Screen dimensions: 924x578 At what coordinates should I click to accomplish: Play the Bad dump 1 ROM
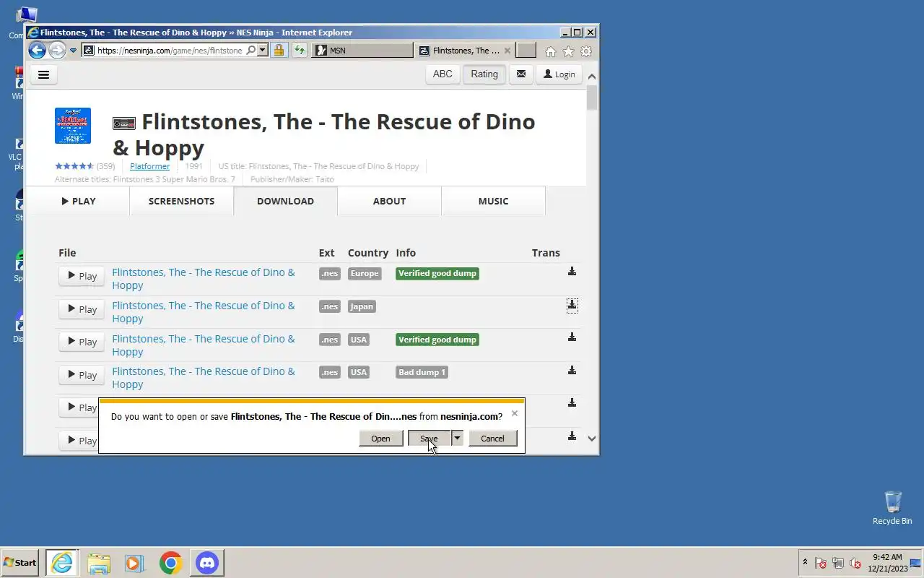tap(82, 375)
